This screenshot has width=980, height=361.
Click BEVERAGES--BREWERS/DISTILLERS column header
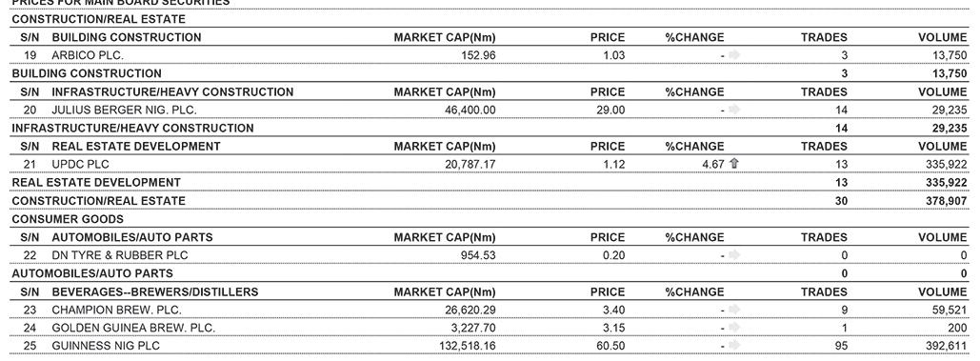pyautogui.click(x=154, y=291)
